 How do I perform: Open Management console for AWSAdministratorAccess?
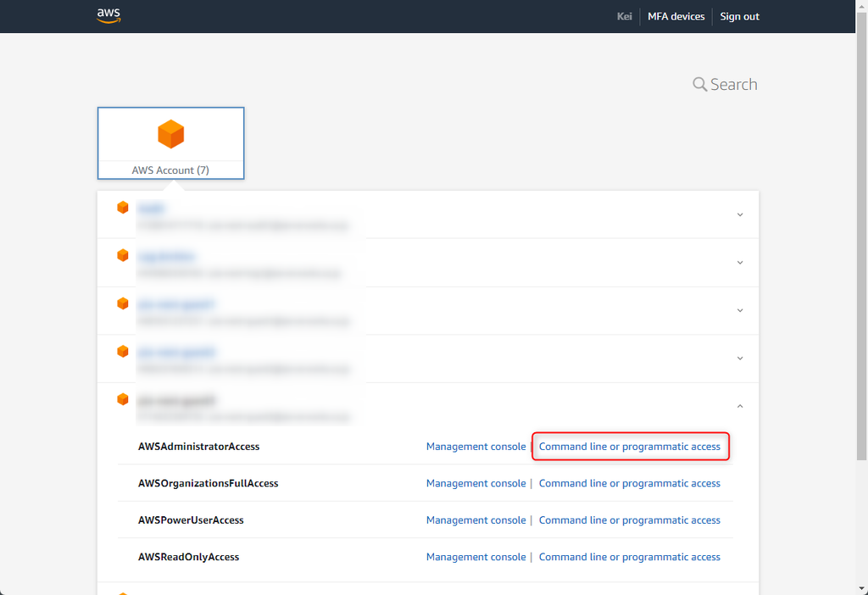point(476,446)
